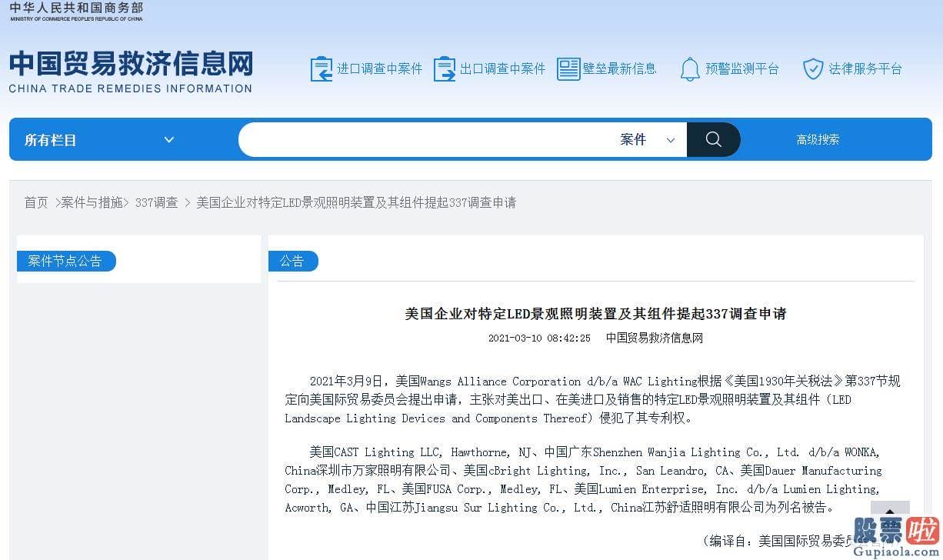Screen dimensions: 943x560
Task: Click the 中华人民共和国商务部 header logo
Action: (76, 11)
